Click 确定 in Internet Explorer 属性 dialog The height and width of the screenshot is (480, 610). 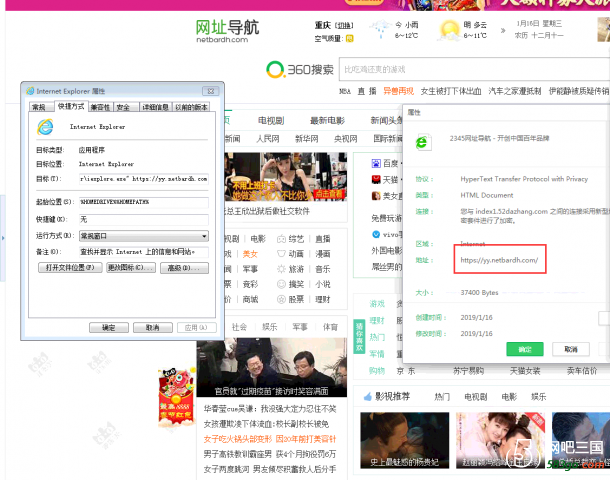[x=109, y=328]
